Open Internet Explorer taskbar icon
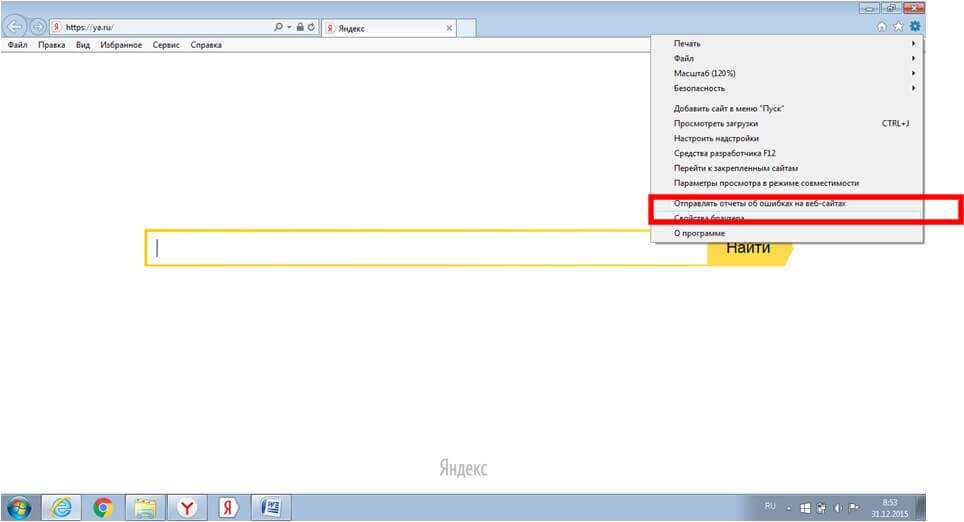This screenshot has height=522, width=964. [x=61, y=508]
